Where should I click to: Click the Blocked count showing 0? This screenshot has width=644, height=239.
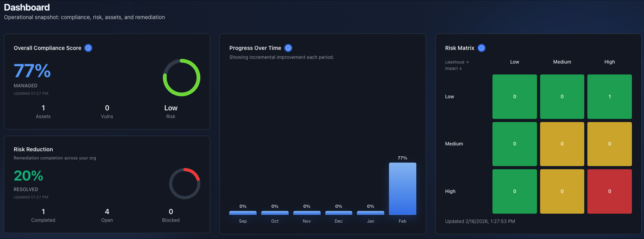(171, 215)
